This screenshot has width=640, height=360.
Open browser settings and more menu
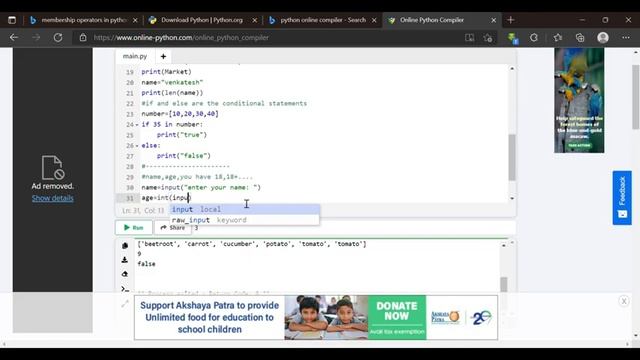tap(626, 38)
